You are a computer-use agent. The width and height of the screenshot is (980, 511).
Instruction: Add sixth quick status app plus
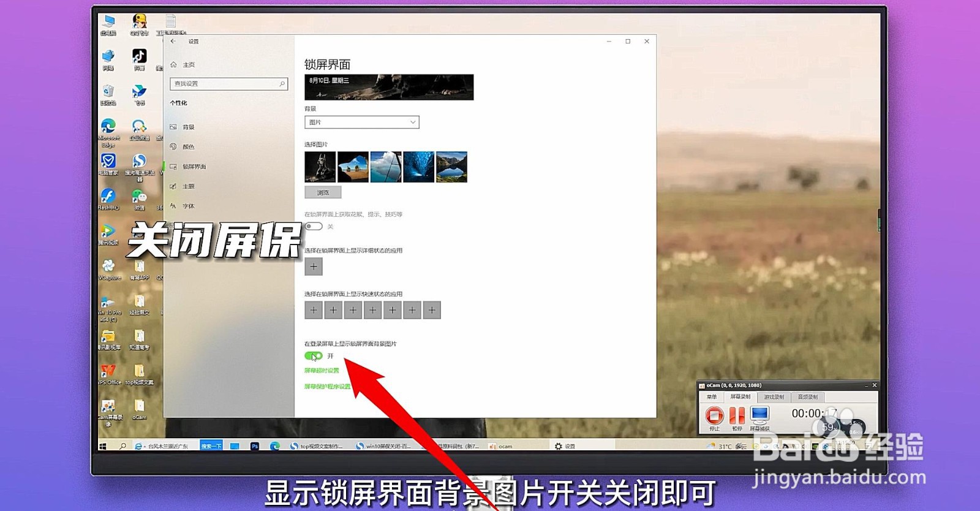pos(412,310)
